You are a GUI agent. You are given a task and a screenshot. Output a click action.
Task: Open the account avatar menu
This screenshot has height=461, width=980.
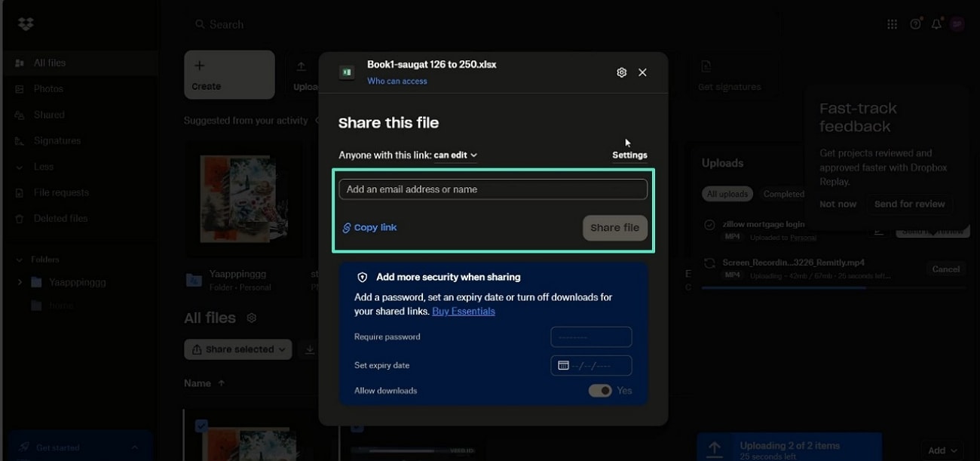point(957,24)
